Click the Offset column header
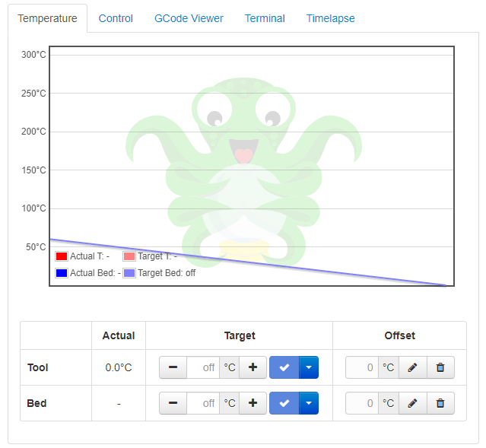 (x=399, y=335)
